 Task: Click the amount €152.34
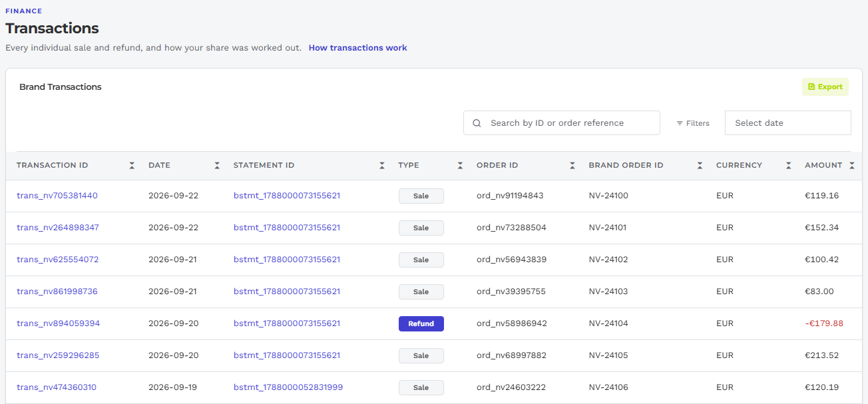tap(821, 228)
